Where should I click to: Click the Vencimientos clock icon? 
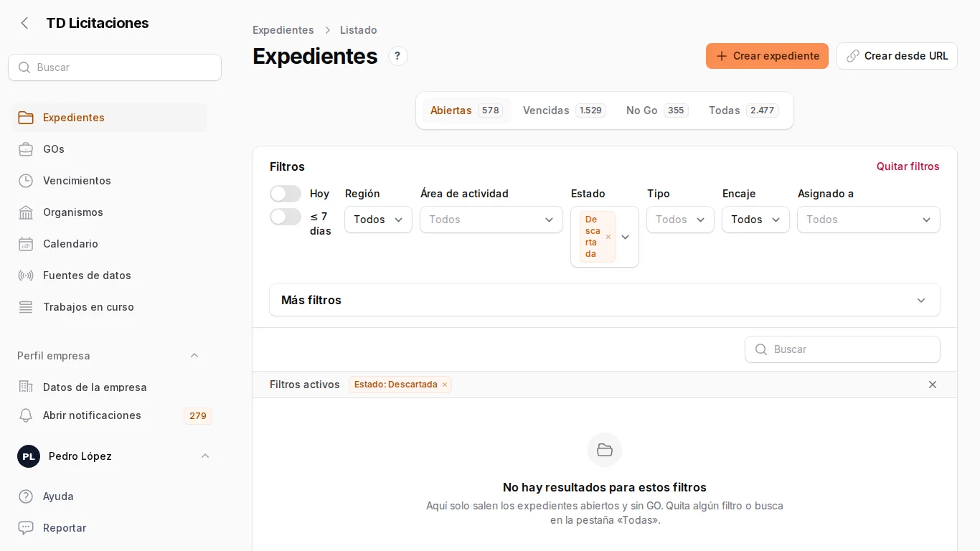tap(26, 181)
